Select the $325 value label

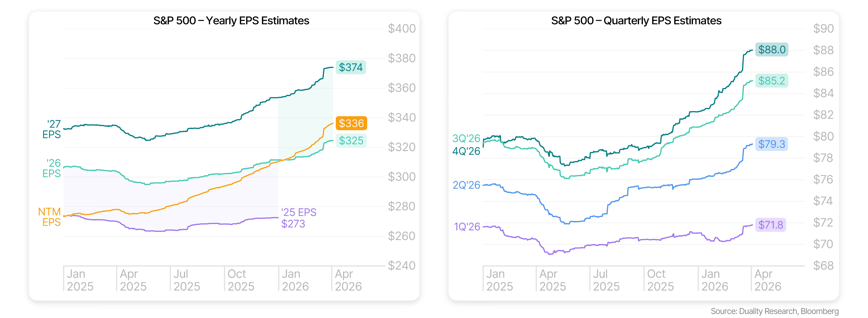(351, 141)
